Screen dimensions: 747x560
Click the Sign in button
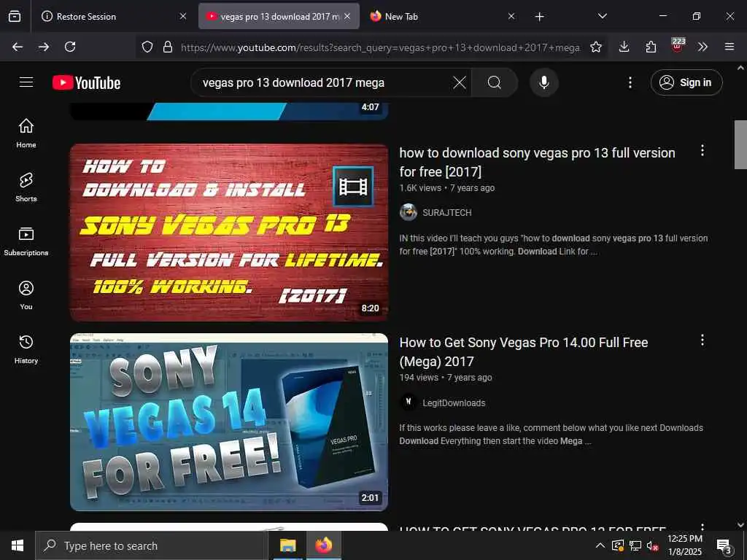point(686,82)
